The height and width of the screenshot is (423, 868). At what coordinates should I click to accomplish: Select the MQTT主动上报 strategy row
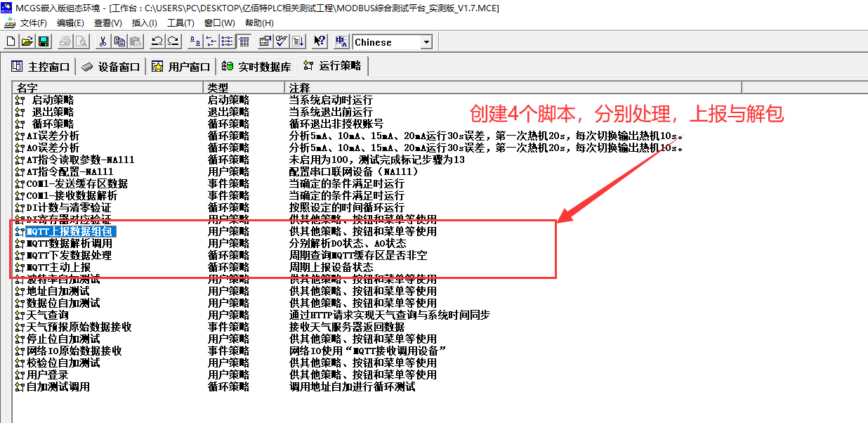pos(59,267)
